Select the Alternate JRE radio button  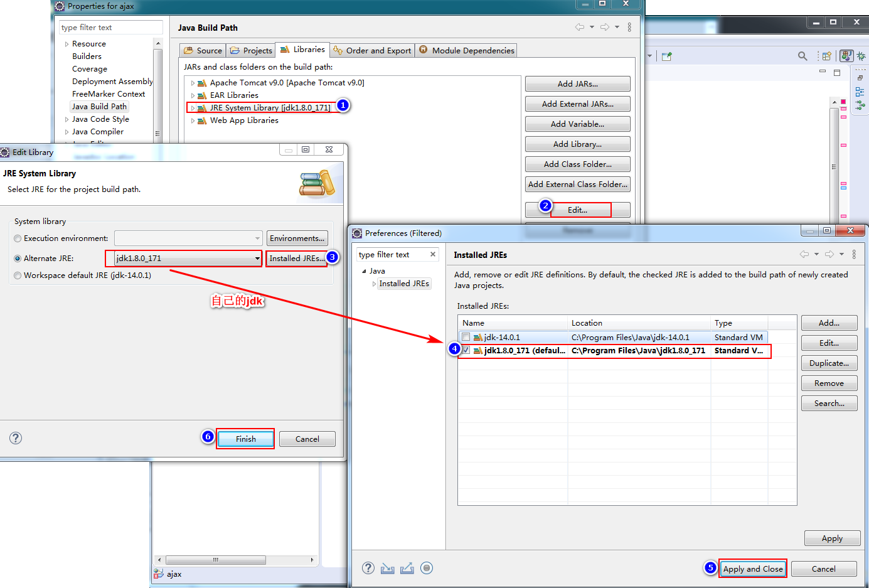[18, 259]
